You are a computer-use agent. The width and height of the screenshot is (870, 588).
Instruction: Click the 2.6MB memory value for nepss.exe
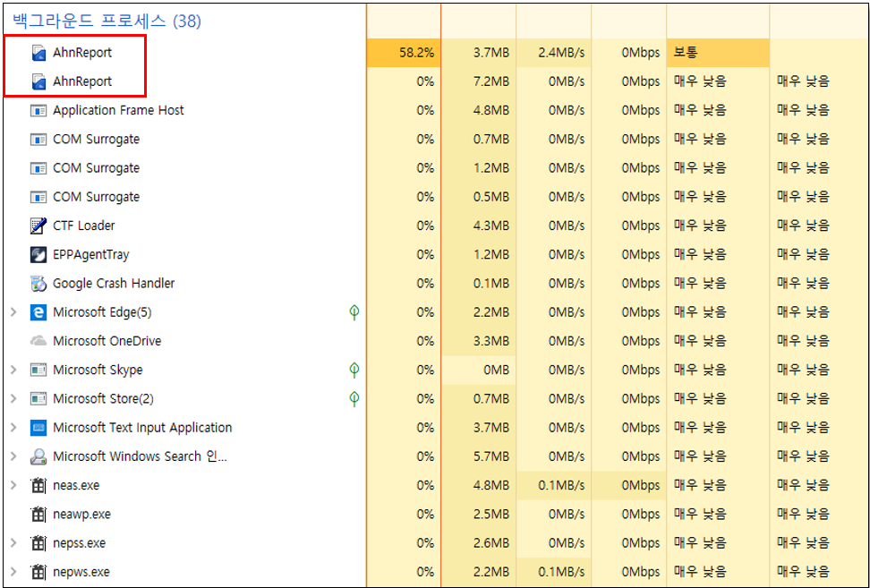click(x=491, y=543)
